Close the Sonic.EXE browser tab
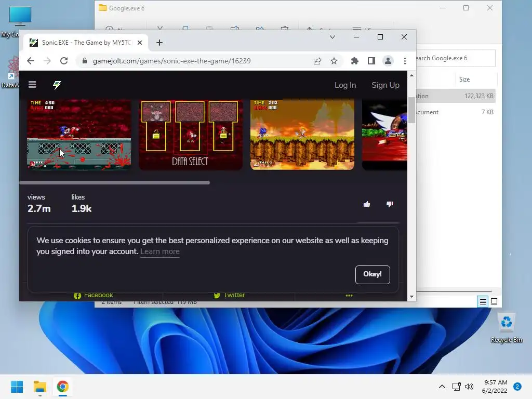The width and height of the screenshot is (532, 399). pos(139,43)
